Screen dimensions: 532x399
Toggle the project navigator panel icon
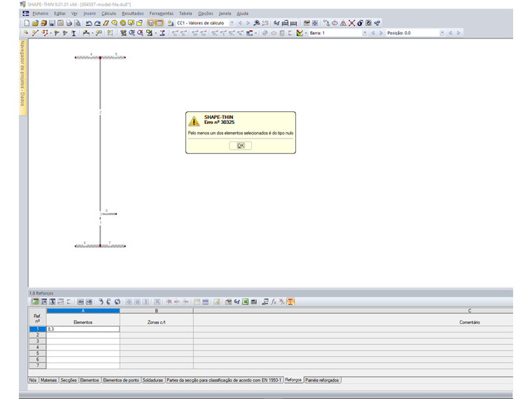(150, 23)
